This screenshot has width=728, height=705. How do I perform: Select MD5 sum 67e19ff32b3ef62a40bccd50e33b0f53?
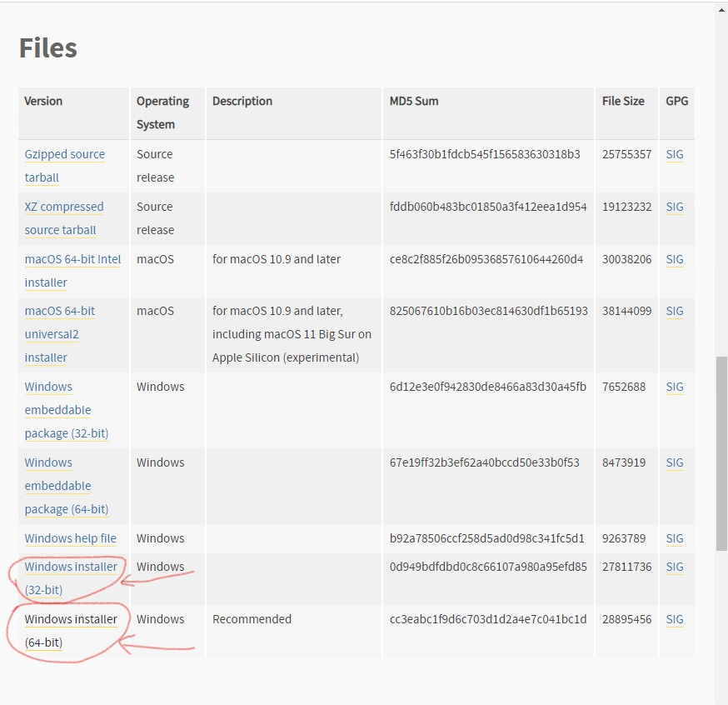[x=484, y=462]
